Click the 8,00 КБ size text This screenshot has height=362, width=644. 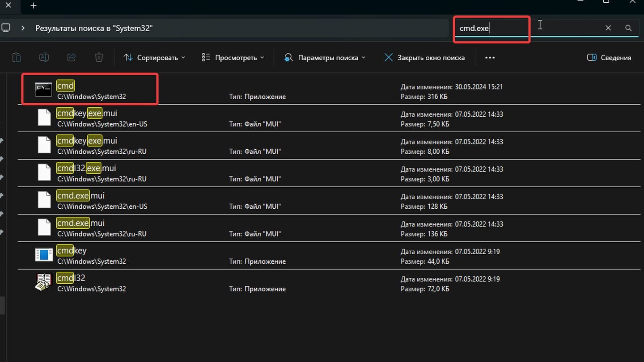[x=438, y=152]
